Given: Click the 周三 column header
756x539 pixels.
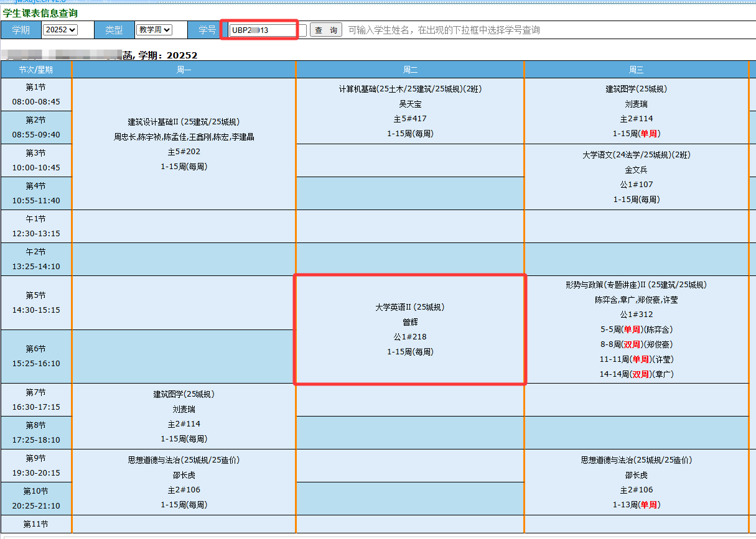Looking at the screenshot, I should pos(636,70).
